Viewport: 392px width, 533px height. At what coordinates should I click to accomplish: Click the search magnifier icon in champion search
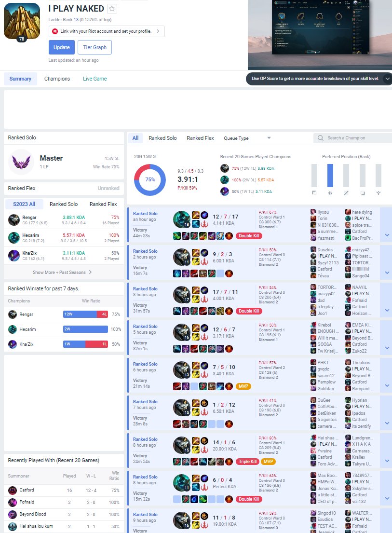[x=320, y=138]
